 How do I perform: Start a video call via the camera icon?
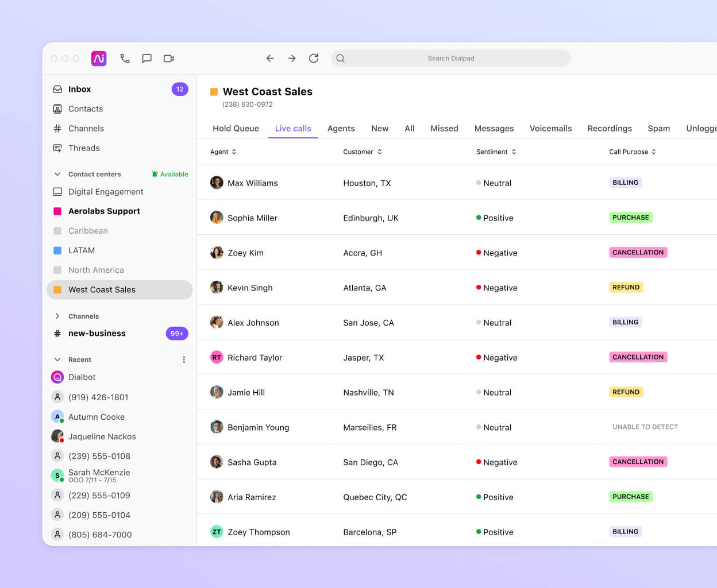tap(168, 58)
